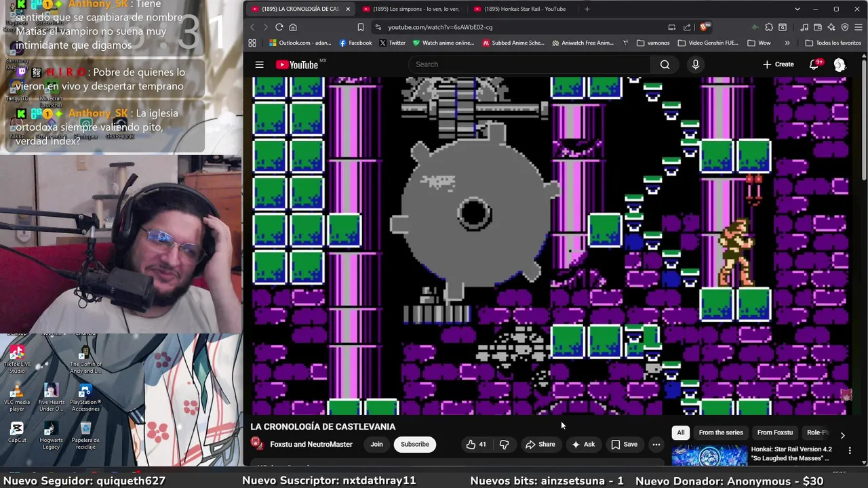The width and height of the screenshot is (868, 488).
Task: Open a new browser tab
Action: click(x=587, y=9)
